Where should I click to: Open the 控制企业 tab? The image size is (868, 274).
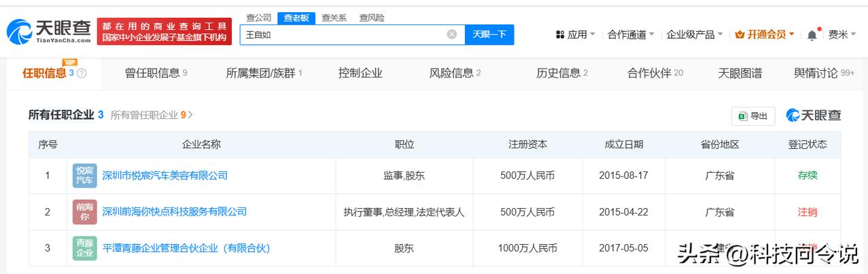(x=360, y=73)
